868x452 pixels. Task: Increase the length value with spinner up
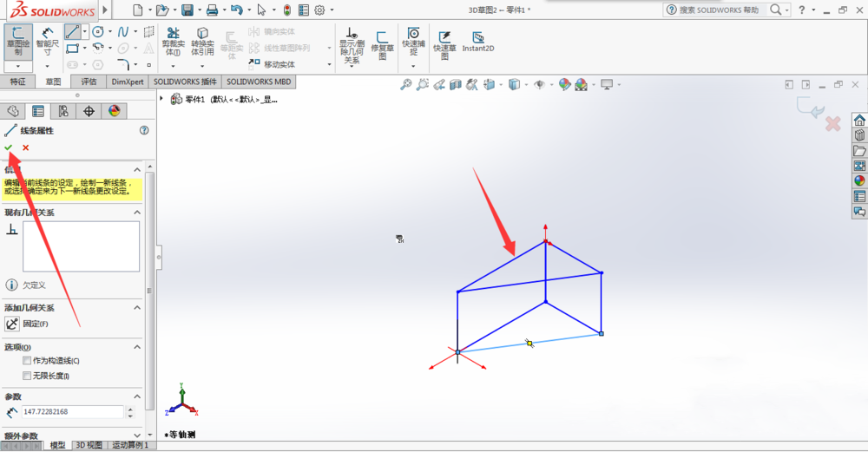pos(131,409)
